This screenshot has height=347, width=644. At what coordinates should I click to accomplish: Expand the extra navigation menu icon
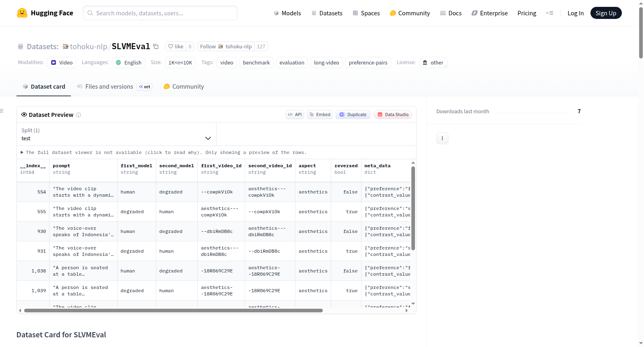549,13
